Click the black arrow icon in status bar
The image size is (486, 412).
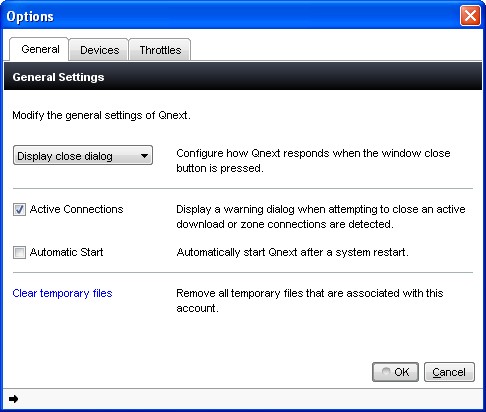pos(14,399)
